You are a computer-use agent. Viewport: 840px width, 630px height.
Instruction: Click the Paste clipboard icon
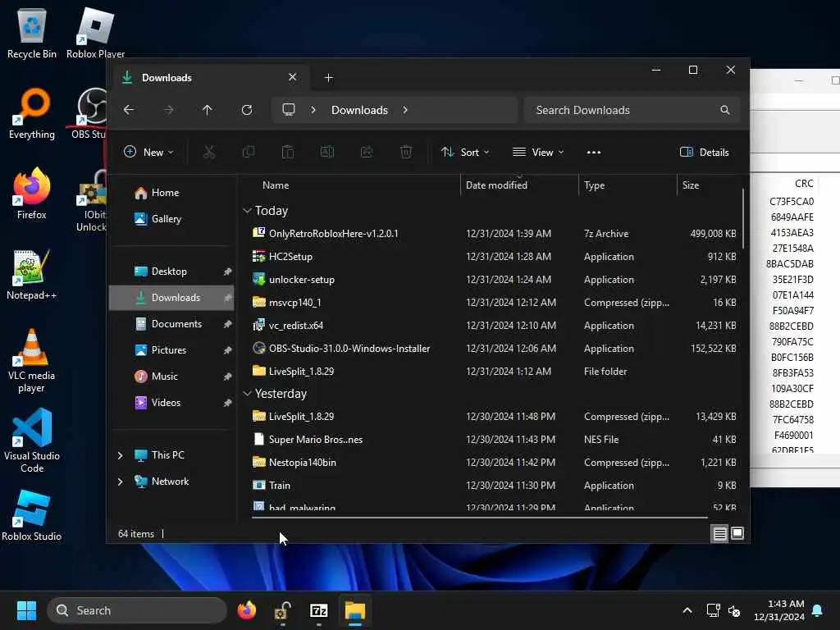(288, 152)
